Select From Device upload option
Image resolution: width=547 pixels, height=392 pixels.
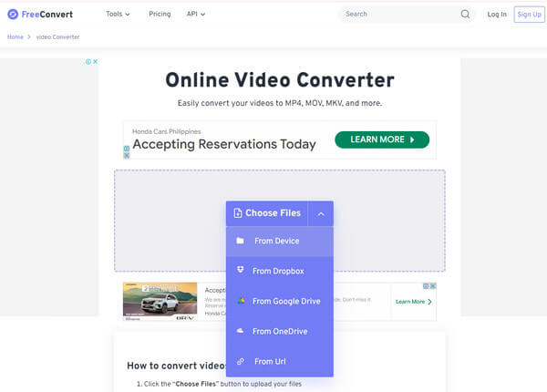tap(280, 242)
